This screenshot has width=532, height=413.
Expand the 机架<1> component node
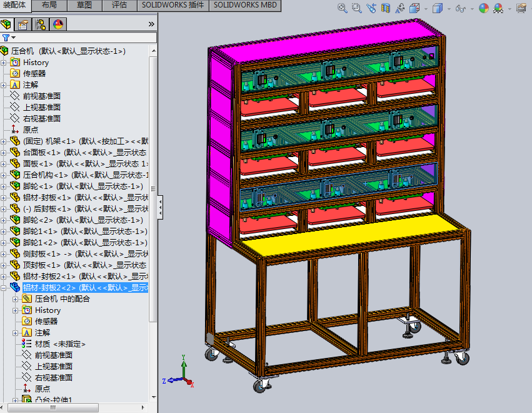[x=3, y=141]
